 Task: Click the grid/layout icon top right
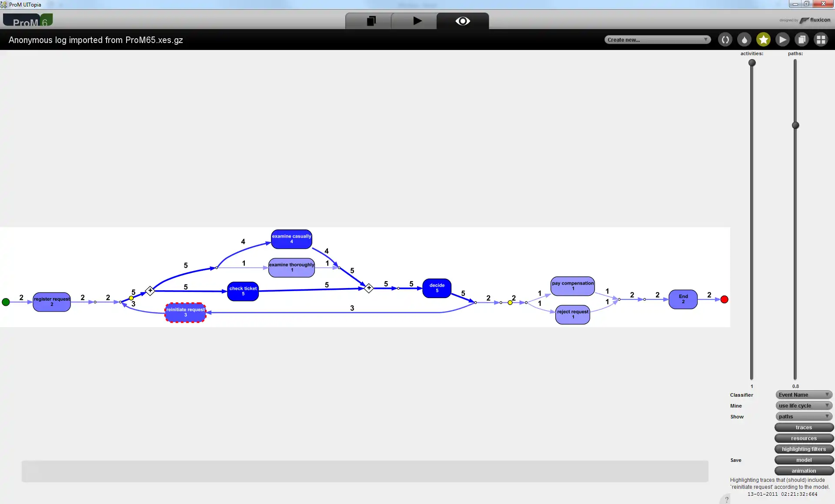[822, 39]
